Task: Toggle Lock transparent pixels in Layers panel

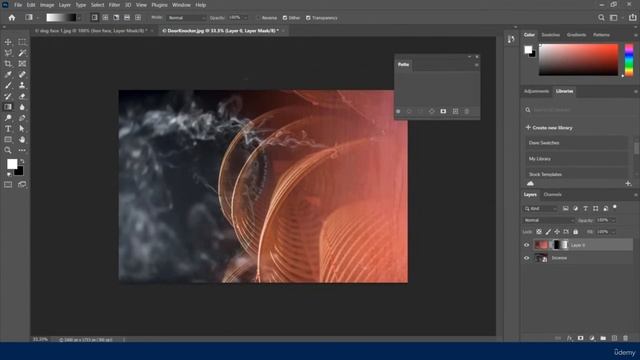Action: click(539, 232)
